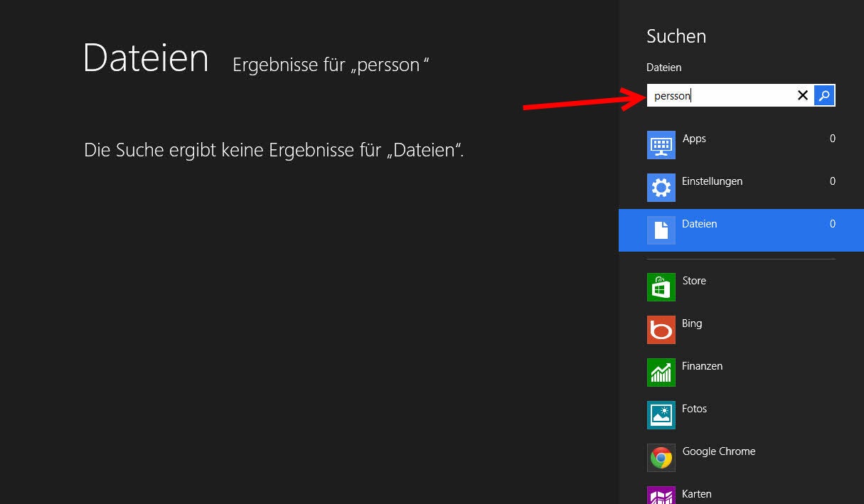The width and height of the screenshot is (864, 504).
Task: Click the Apps keyboard monitor icon
Action: click(661, 145)
